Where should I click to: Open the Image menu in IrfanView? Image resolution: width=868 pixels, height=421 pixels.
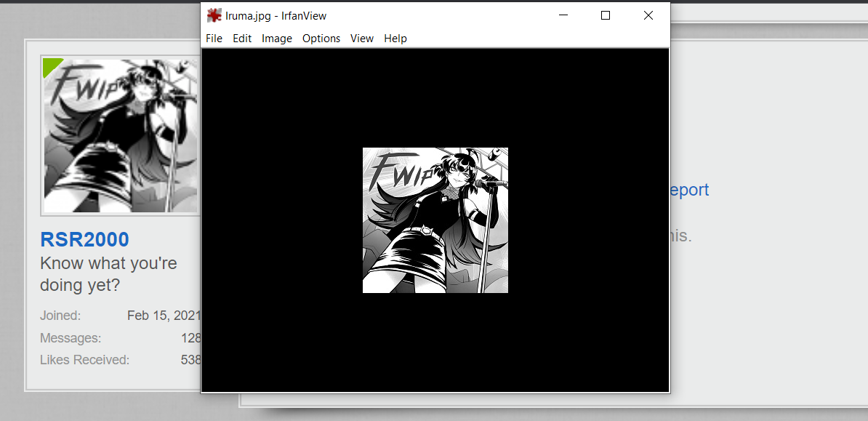pos(277,39)
